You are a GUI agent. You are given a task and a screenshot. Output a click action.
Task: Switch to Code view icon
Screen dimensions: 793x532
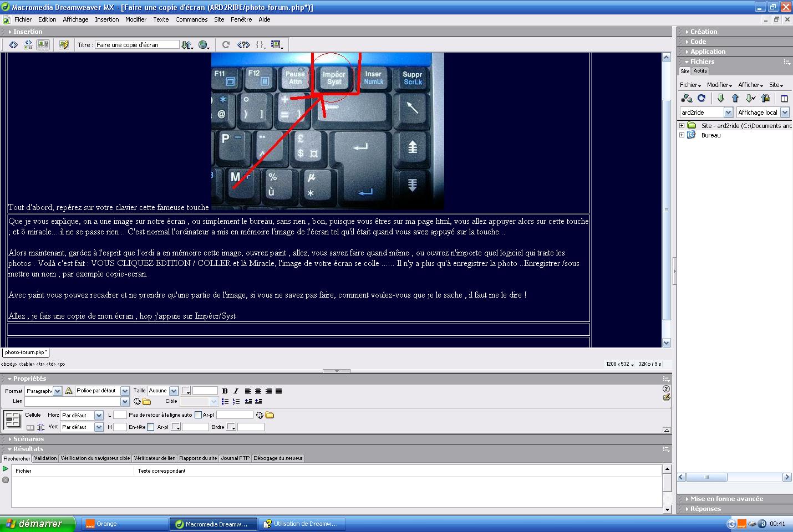pyautogui.click(x=13, y=45)
